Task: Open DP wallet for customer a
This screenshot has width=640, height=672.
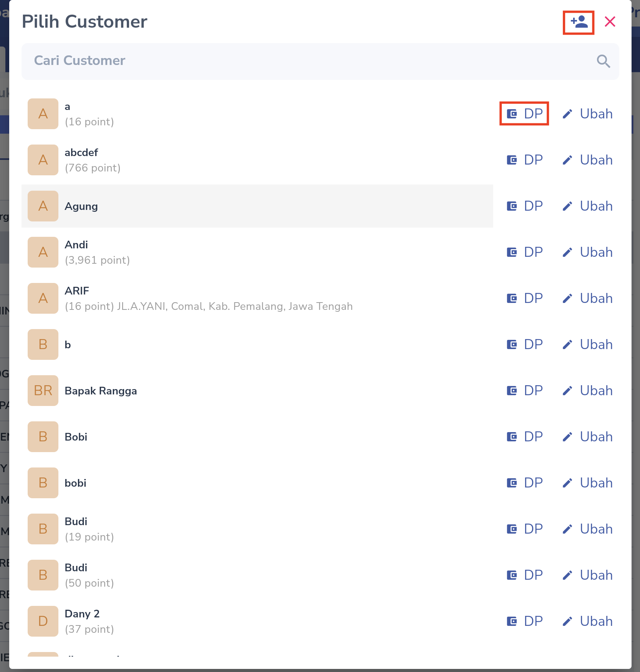Action: (x=524, y=114)
